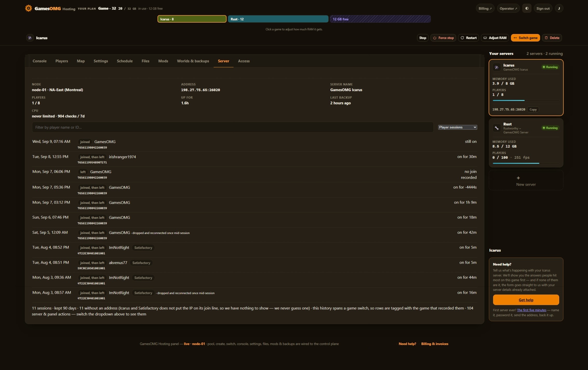588x370 pixels.
Task: Open 'The first five minutes' link
Action: click(531, 310)
